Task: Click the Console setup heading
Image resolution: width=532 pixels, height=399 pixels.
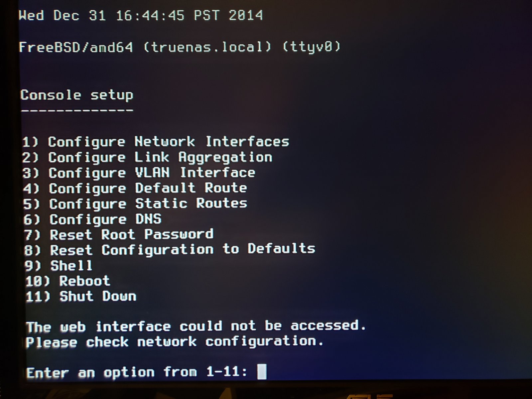Action: tap(77, 95)
